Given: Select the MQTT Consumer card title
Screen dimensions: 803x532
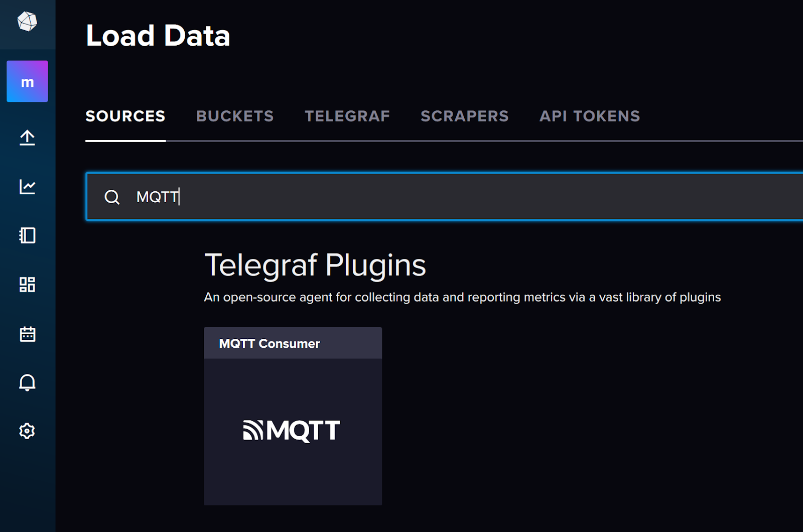Looking at the screenshot, I should (x=270, y=344).
